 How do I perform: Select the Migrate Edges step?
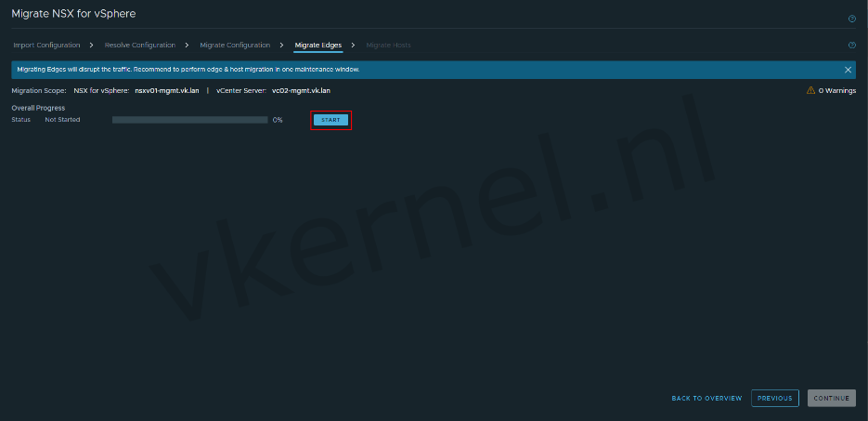coord(318,45)
